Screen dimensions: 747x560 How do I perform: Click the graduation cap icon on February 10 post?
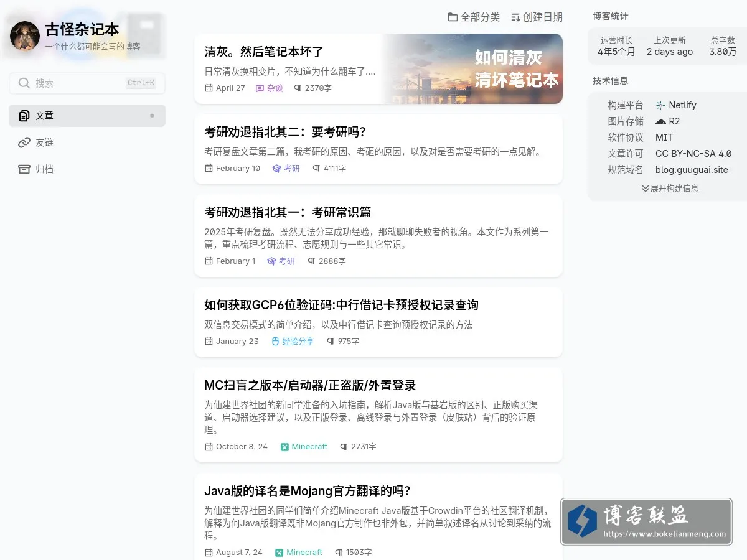pos(276,169)
